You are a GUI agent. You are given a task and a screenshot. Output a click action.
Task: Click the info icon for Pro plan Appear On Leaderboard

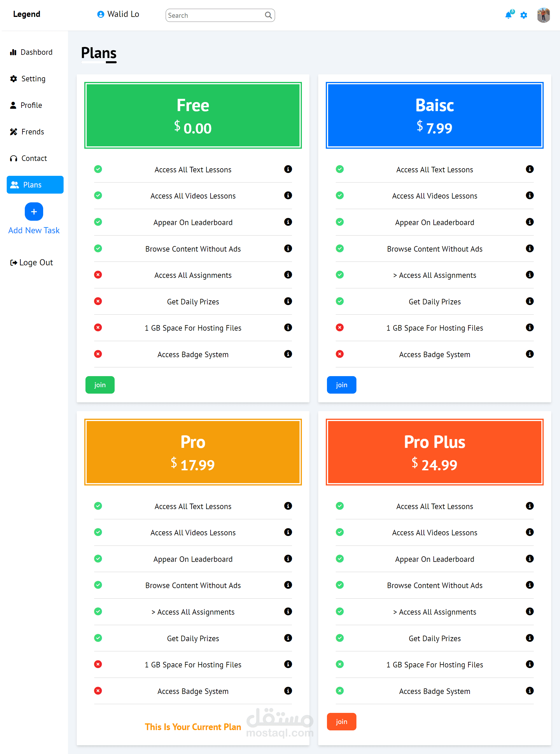click(x=288, y=558)
